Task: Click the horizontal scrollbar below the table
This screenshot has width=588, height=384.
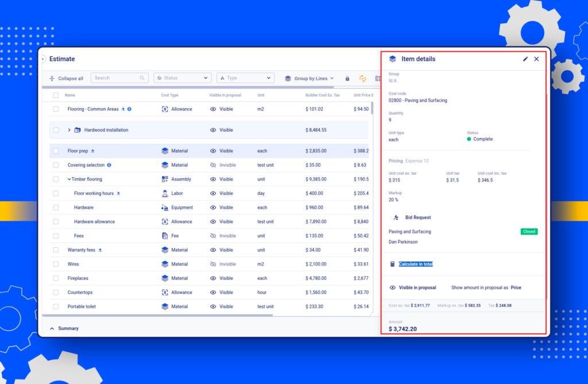Action: 157,316
